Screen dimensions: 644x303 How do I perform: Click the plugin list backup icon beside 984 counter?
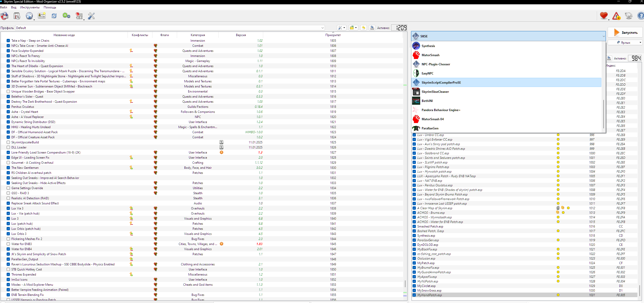pyautogui.click(x=609, y=58)
